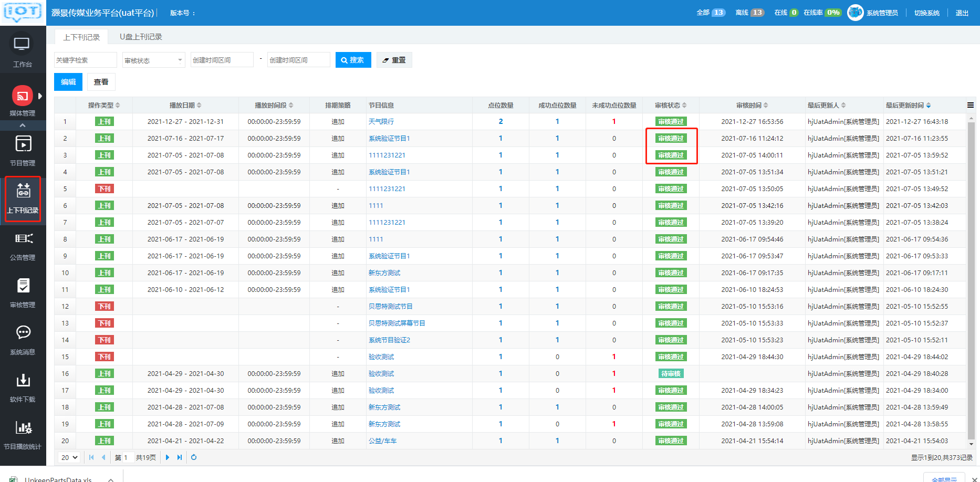Viewport: 980px width, 482px height.
Task: Switch to U盘上刊记录 tab
Action: (x=141, y=37)
